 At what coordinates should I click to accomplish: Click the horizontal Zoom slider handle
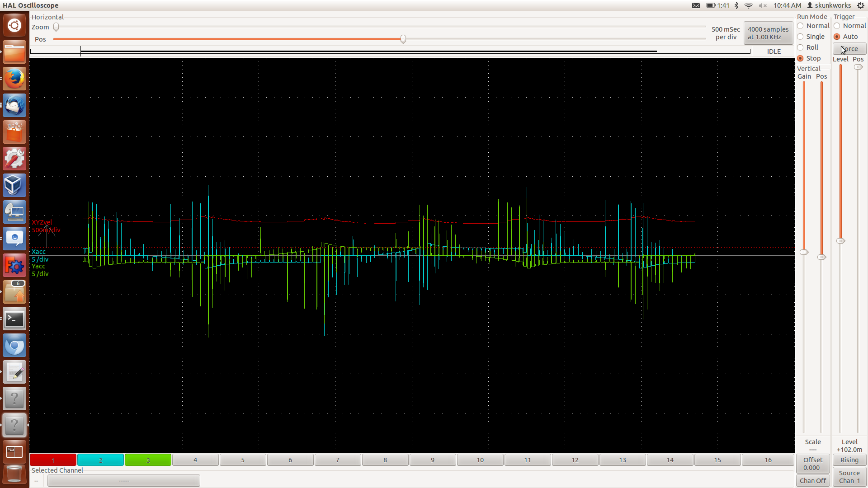coord(56,27)
